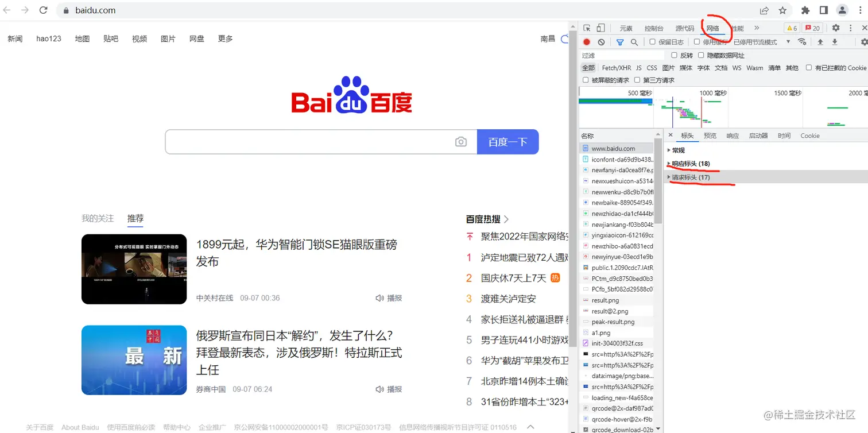Tick the 反转 checkbox
The image size is (868, 433).
click(x=674, y=55)
